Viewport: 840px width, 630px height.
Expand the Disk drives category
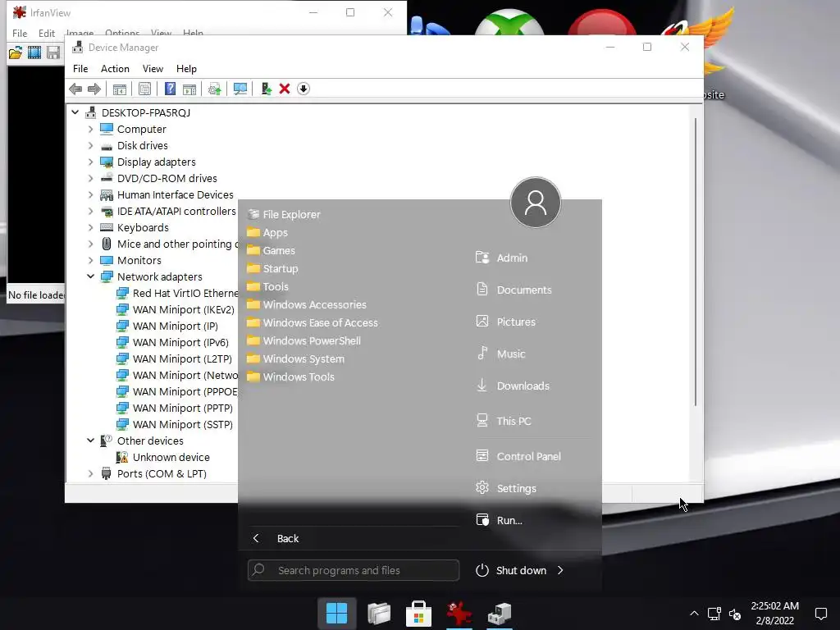pyautogui.click(x=90, y=146)
